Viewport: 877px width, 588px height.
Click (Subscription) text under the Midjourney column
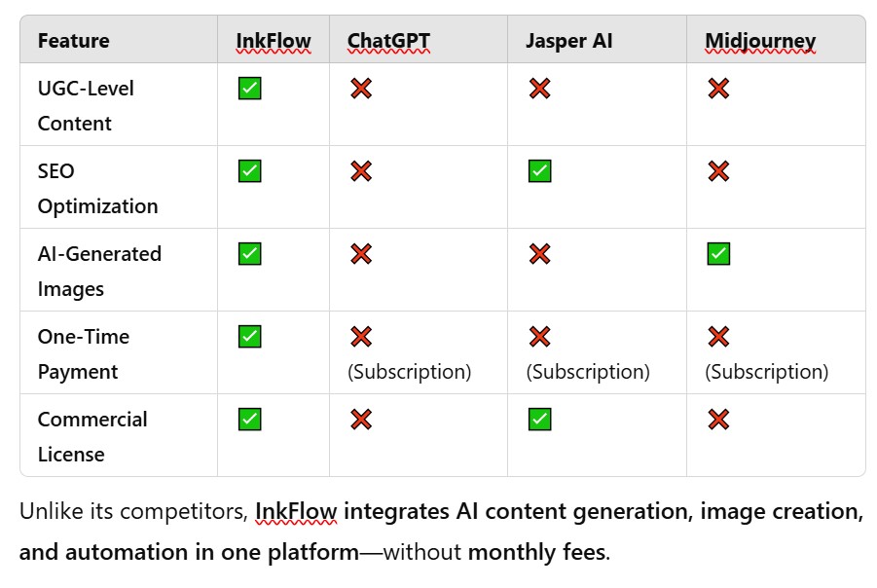click(766, 372)
